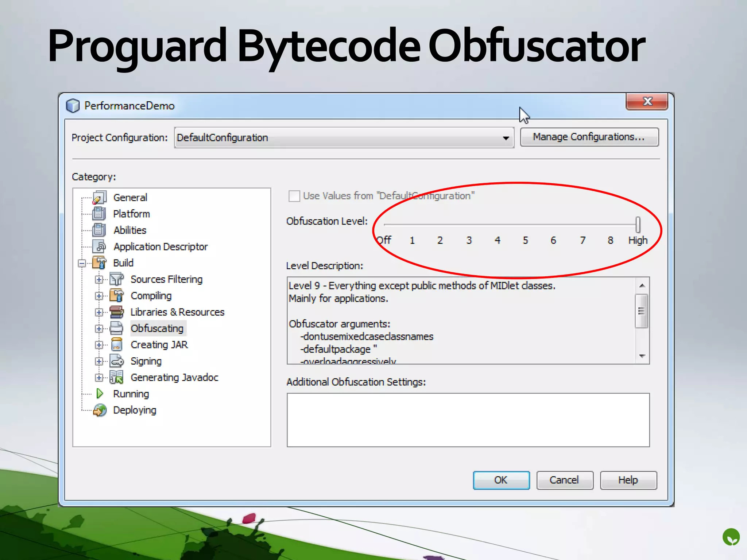
Task: Click the Application Descriptor icon
Action: 99,246
